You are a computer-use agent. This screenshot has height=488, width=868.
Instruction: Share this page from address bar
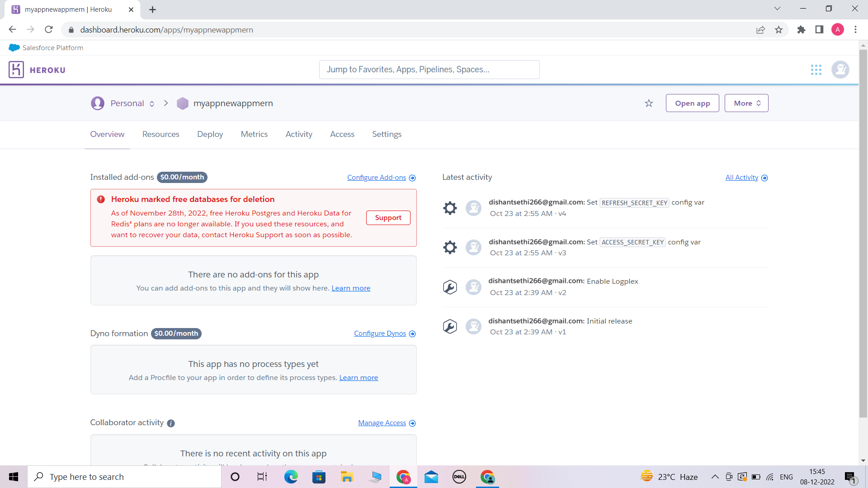(760, 29)
